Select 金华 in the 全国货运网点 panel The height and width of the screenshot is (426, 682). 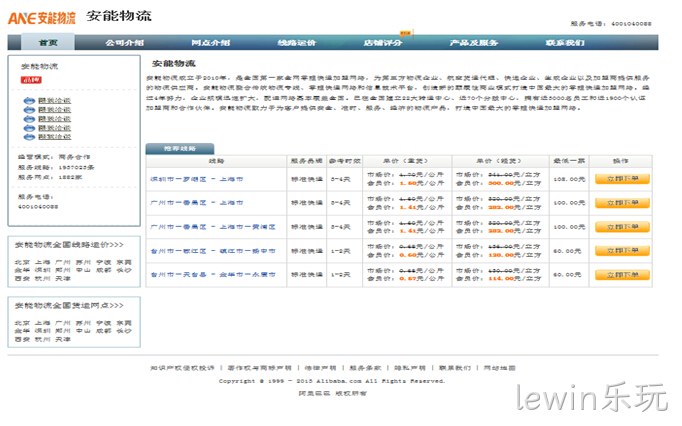pyautogui.click(x=22, y=331)
